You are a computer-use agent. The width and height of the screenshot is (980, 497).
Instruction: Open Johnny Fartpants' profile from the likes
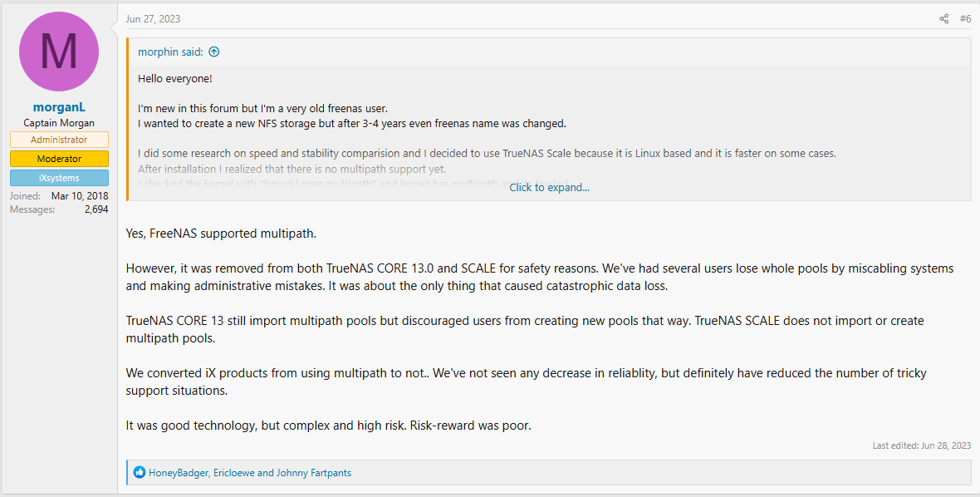[x=314, y=473]
